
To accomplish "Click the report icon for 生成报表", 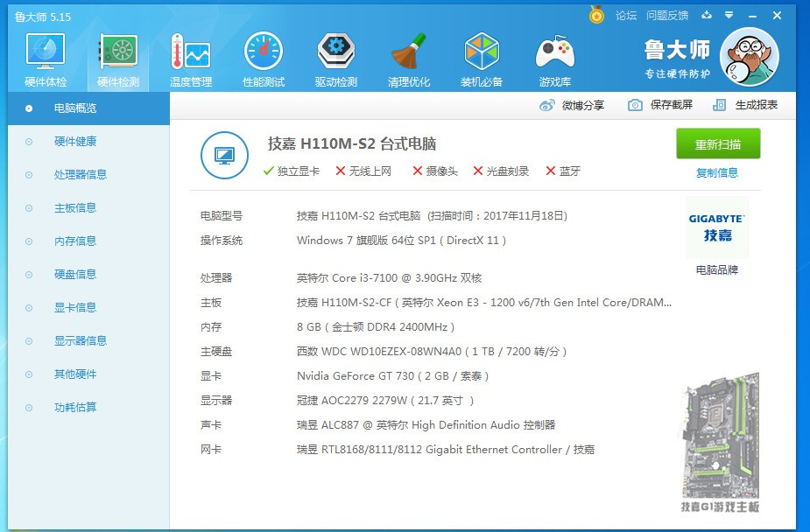I will [719, 105].
